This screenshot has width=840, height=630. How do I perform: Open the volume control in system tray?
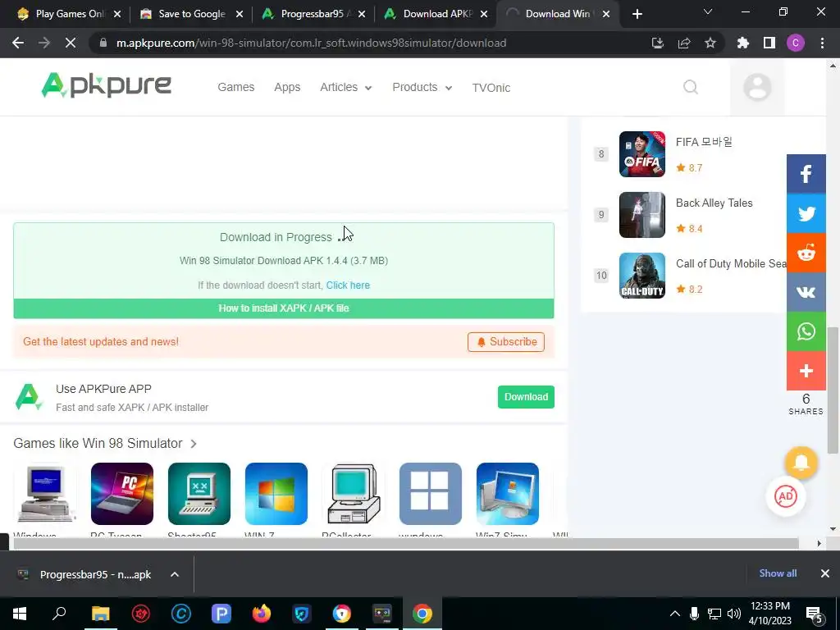click(x=734, y=614)
